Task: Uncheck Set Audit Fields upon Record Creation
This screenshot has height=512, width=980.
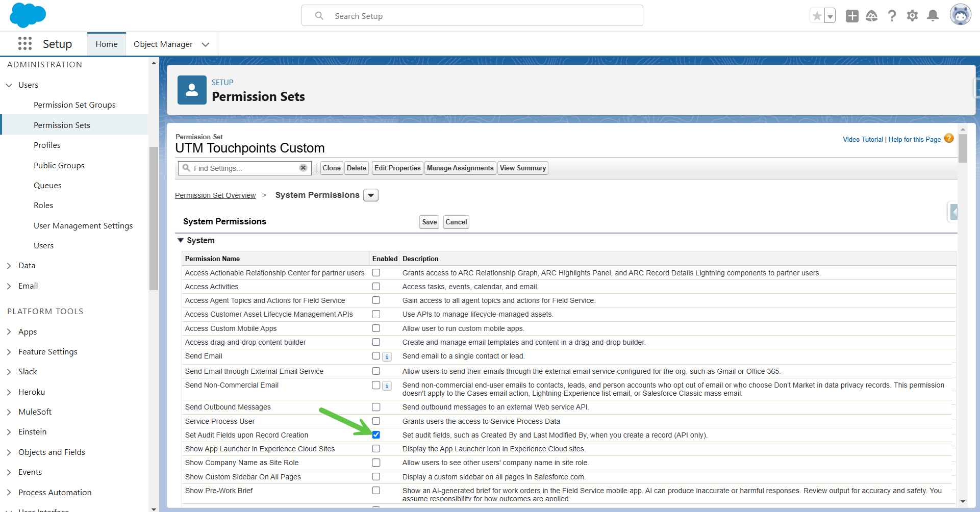Action: click(376, 435)
